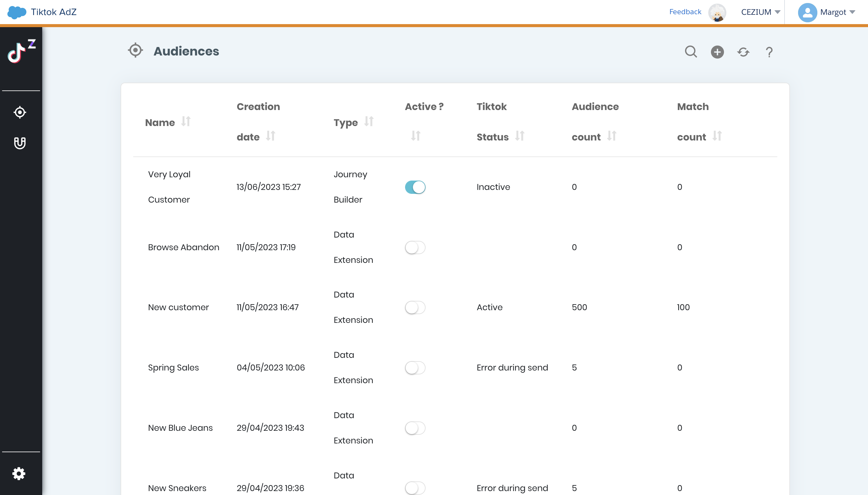Image resolution: width=868 pixels, height=495 pixels.
Task: Toggle active status for Very Loyal Customer
Action: click(x=416, y=187)
